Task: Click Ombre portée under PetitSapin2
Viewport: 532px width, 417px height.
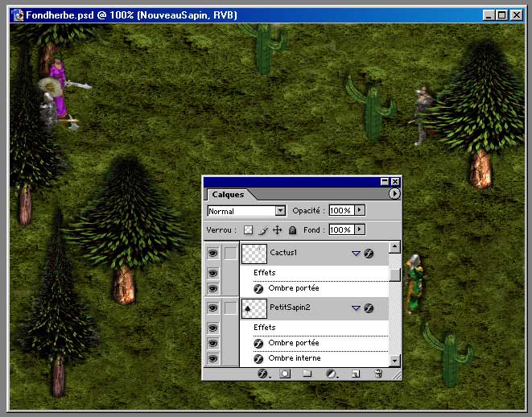Action: tap(294, 343)
